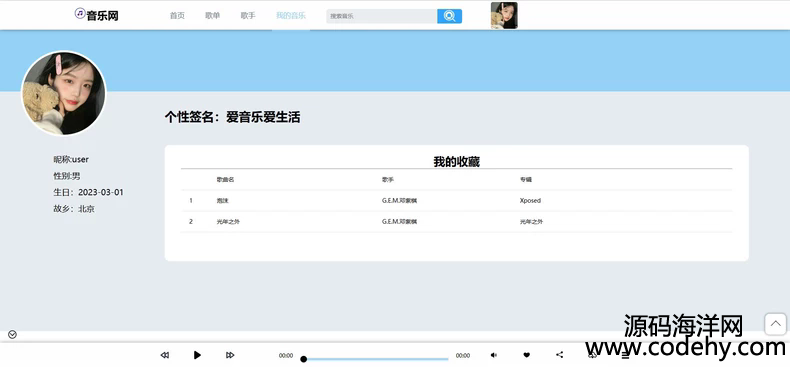Open the user avatar menu in header
This screenshot has height=367, width=790.
click(x=504, y=16)
